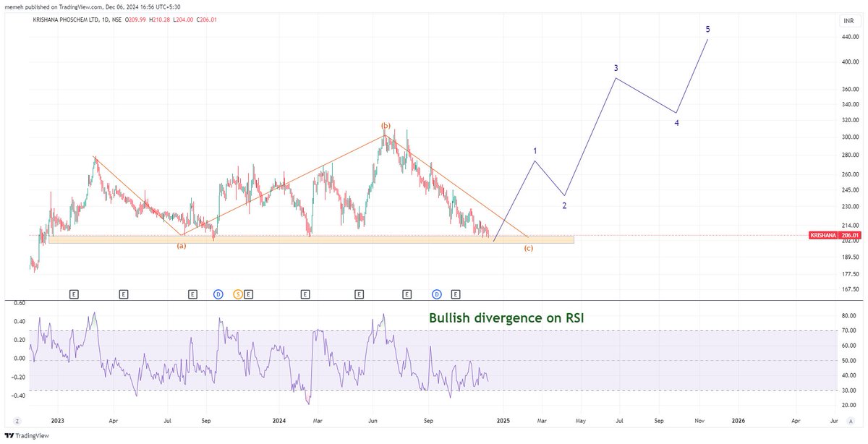
Task: Select the orange (a) wave label
Action: [x=182, y=246]
